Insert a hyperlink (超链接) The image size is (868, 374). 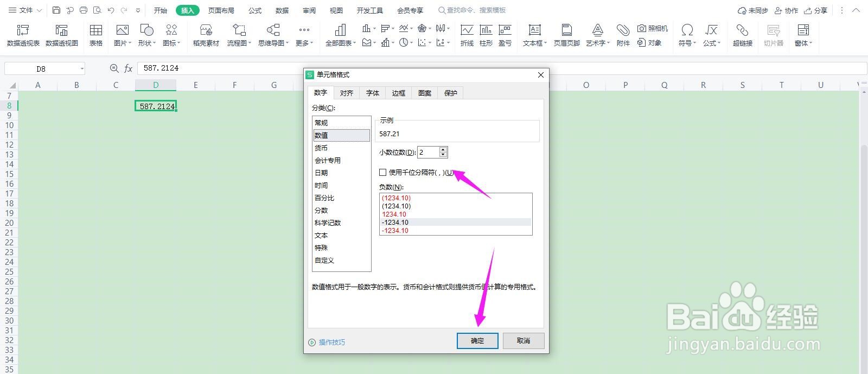coord(743,35)
